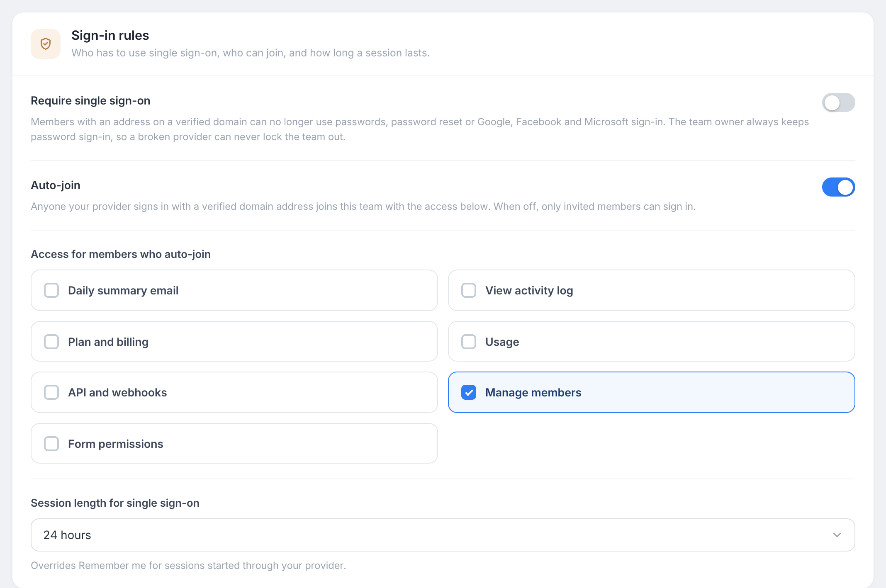
Task: Tick the Form permissions checkbox
Action: pos(51,444)
